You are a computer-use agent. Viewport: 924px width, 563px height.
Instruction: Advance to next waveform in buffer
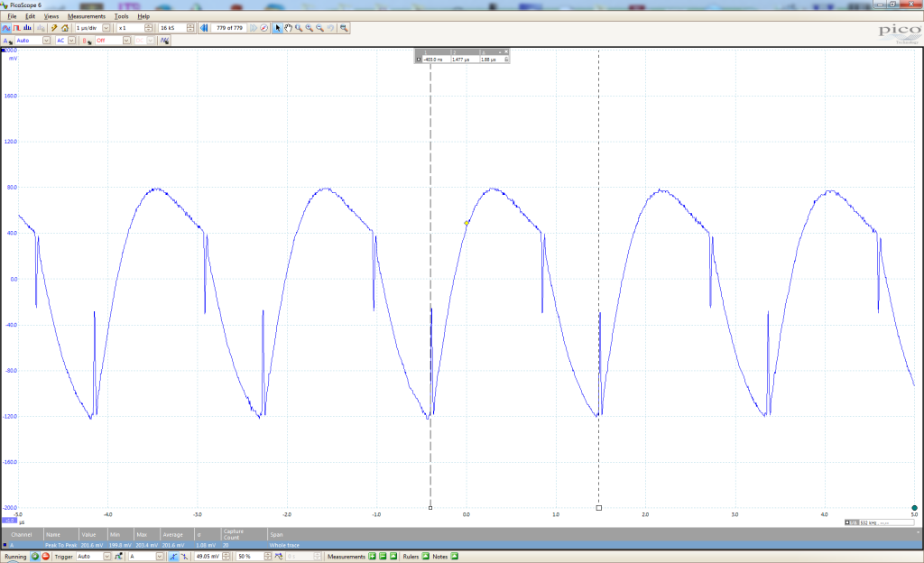(x=254, y=28)
